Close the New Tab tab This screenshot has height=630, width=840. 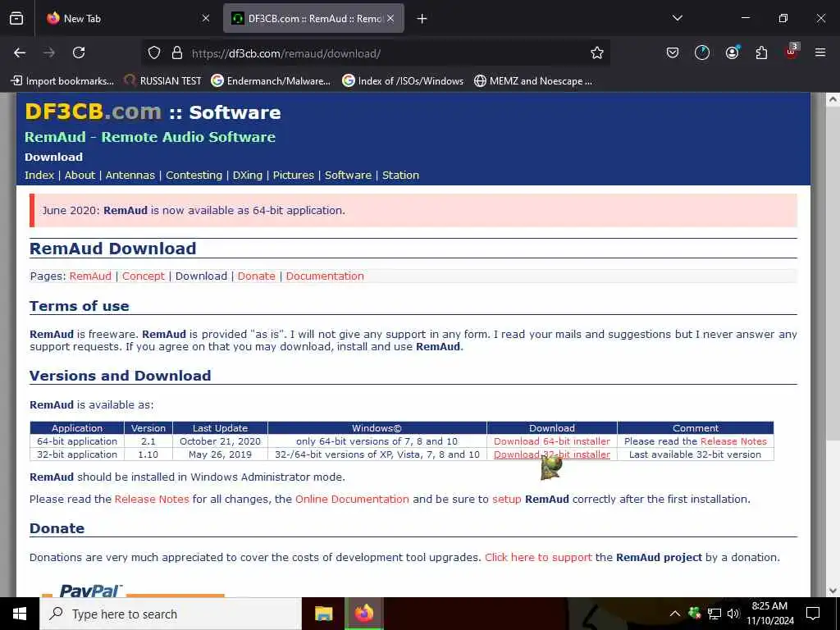[x=206, y=18]
